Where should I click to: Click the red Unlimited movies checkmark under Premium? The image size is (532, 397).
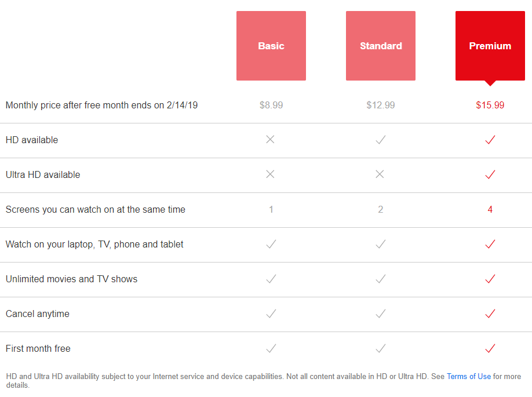click(x=490, y=279)
